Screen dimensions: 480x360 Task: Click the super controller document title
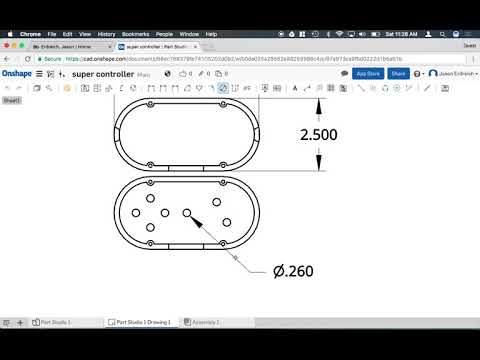pyautogui.click(x=103, y=74)
